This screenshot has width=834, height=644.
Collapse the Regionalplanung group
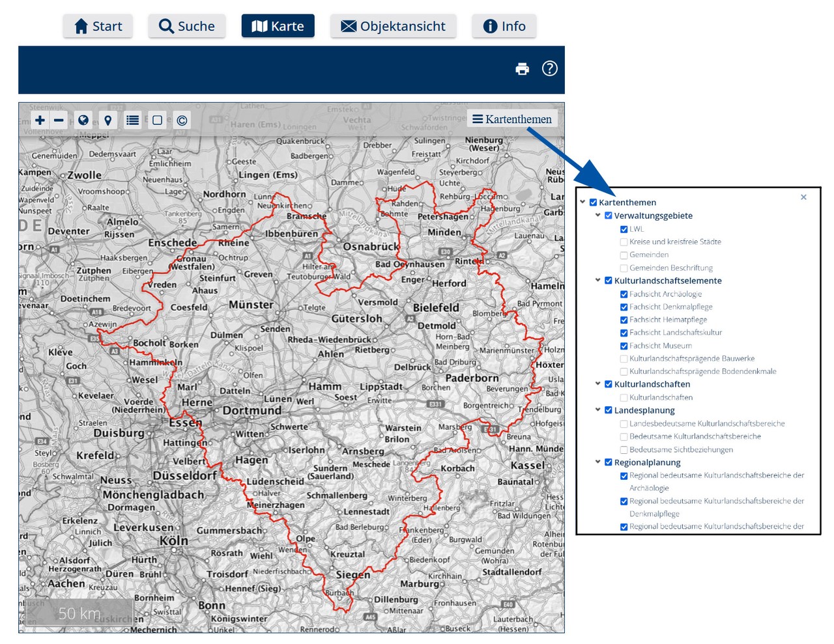click(597, 462)
